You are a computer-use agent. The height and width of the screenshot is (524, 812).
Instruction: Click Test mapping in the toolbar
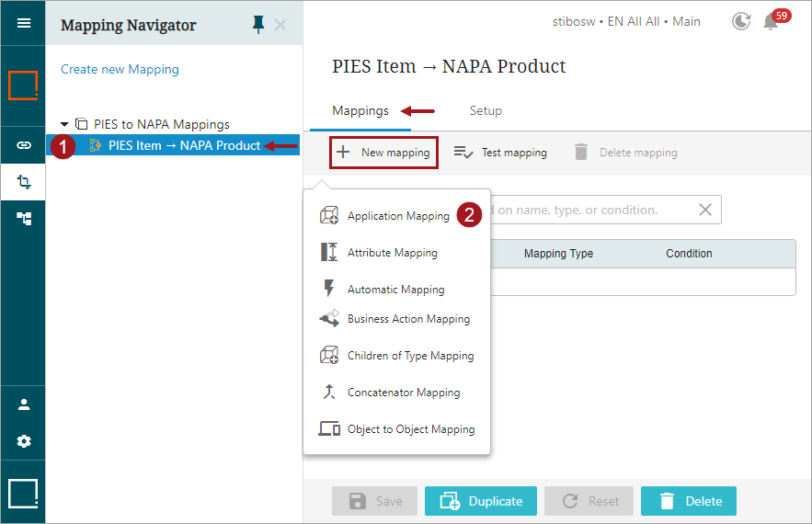501,153
